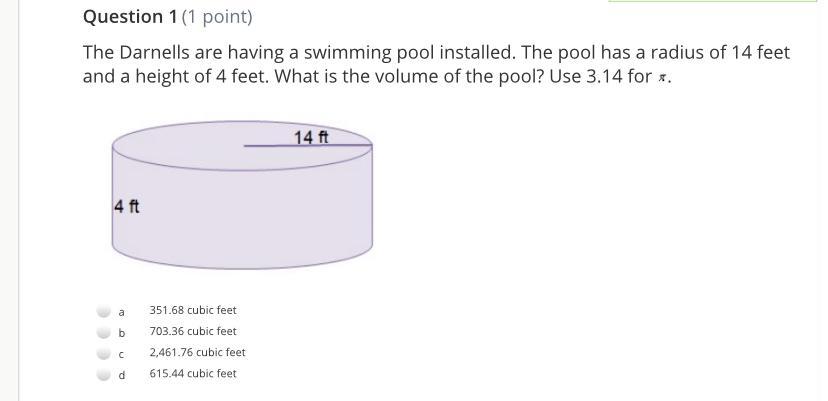Click the 4 ft height label

tap(127, 206)
